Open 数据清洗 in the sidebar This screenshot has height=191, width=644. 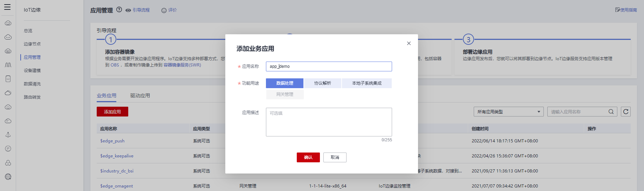click(32, 84)
